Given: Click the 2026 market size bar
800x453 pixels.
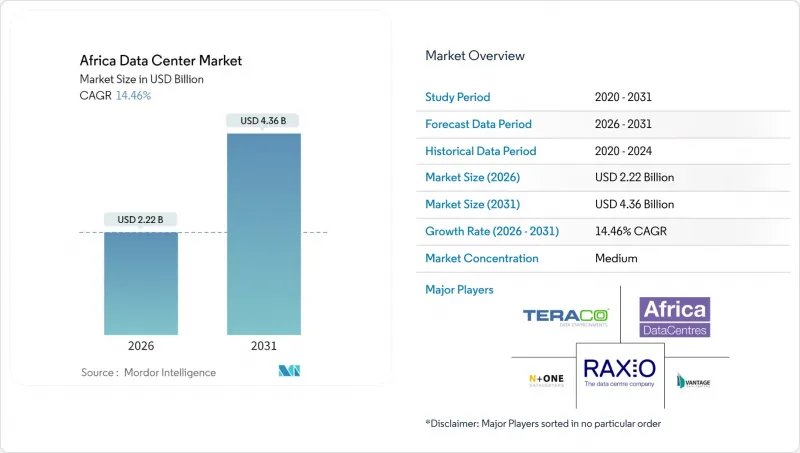Looking at the screenshot, I should click(x=142, y=283).
